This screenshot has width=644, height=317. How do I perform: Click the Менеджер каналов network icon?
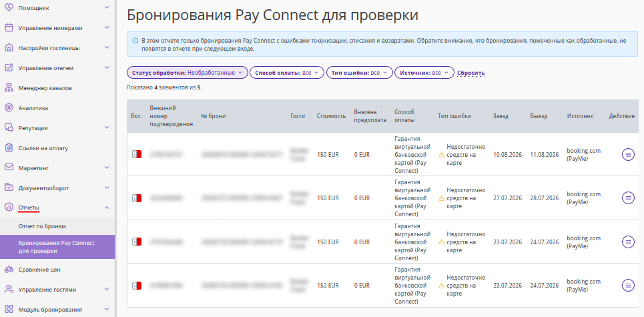point(9,88)
